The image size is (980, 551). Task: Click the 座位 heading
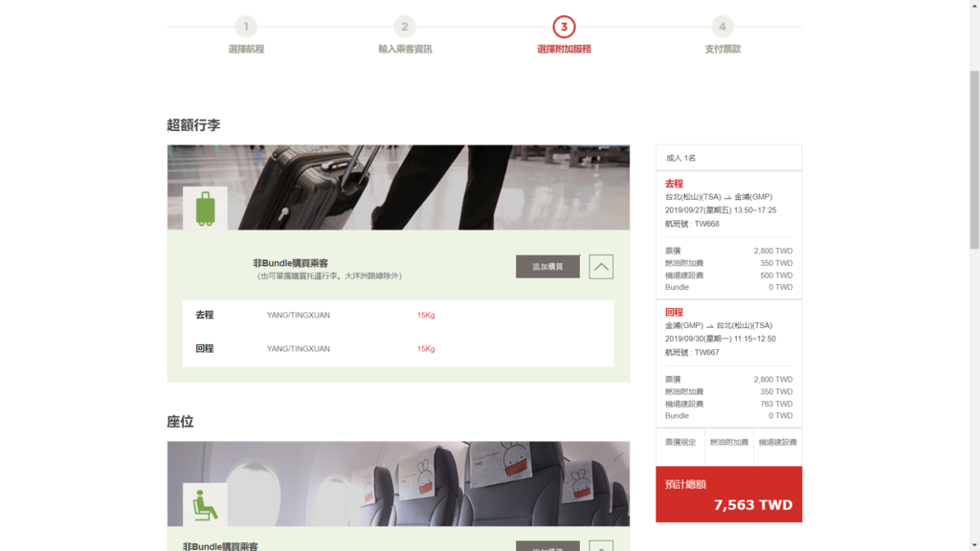point(180,422)
